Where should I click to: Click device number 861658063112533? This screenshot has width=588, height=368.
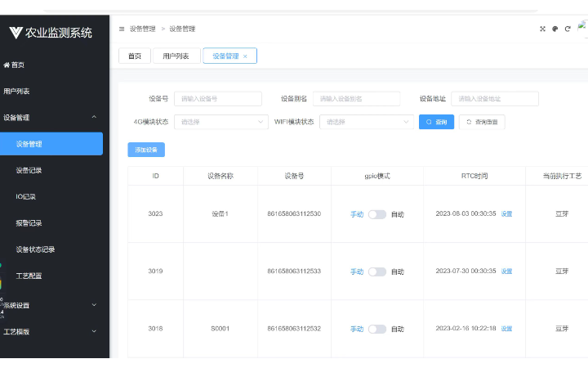pyautogui.click(x=294, y=272)
